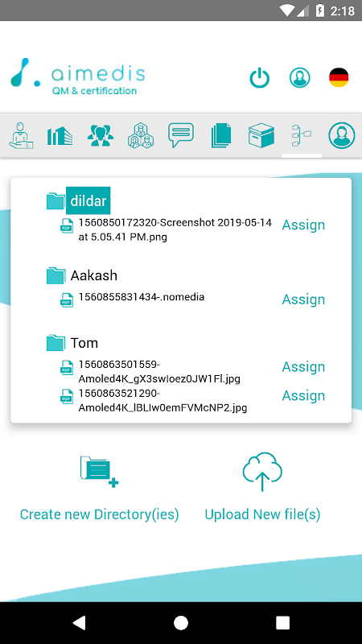Open the group of people toolbar tab

(x=99, y=135)
